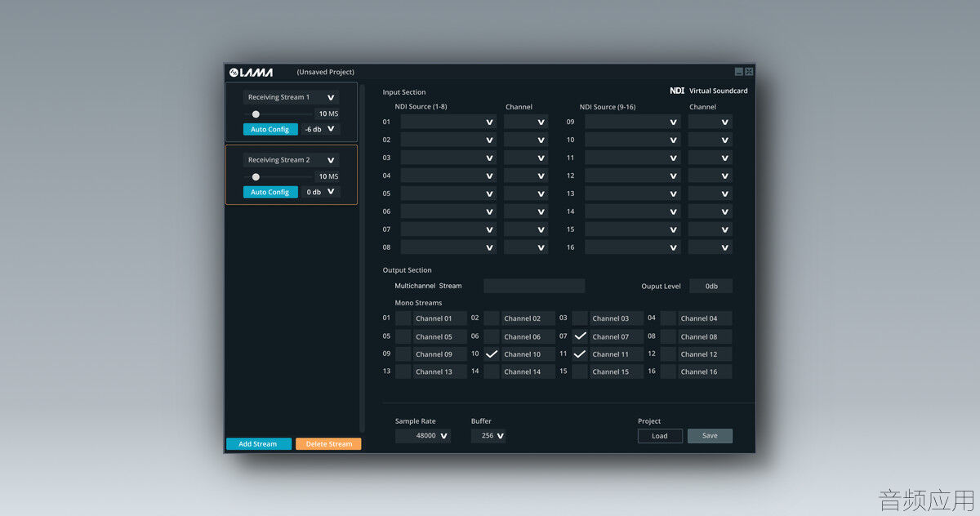Open the Channel dropdown for input 08
The height and width of the screenshot is (516, 980).
coord(526,247)
